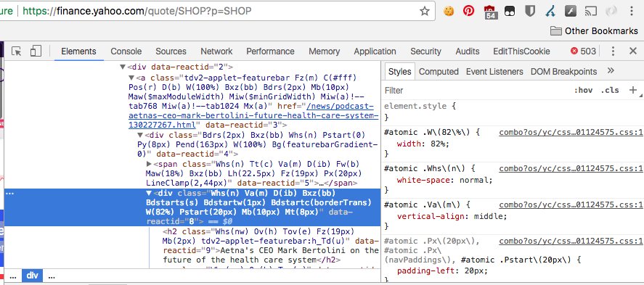This screenshot has width=644, height=285.
Task: Go to the Memory tab
Action: [x=324, y=51]
